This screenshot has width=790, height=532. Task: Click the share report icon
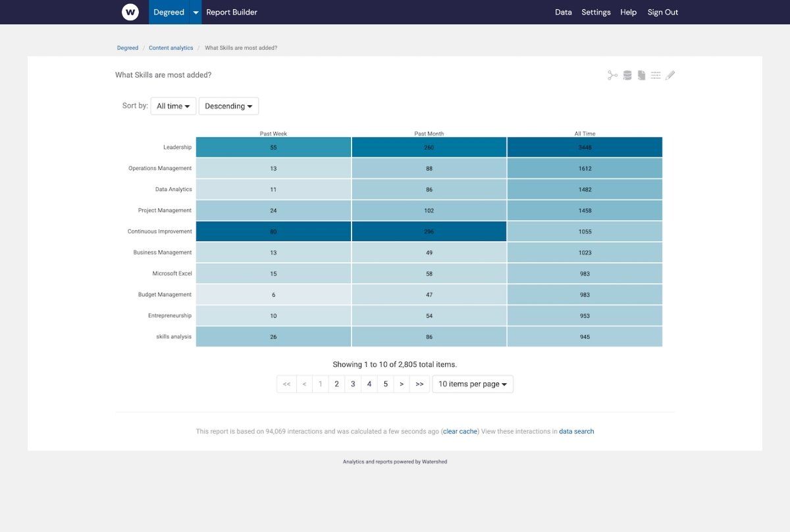[611, 74]
